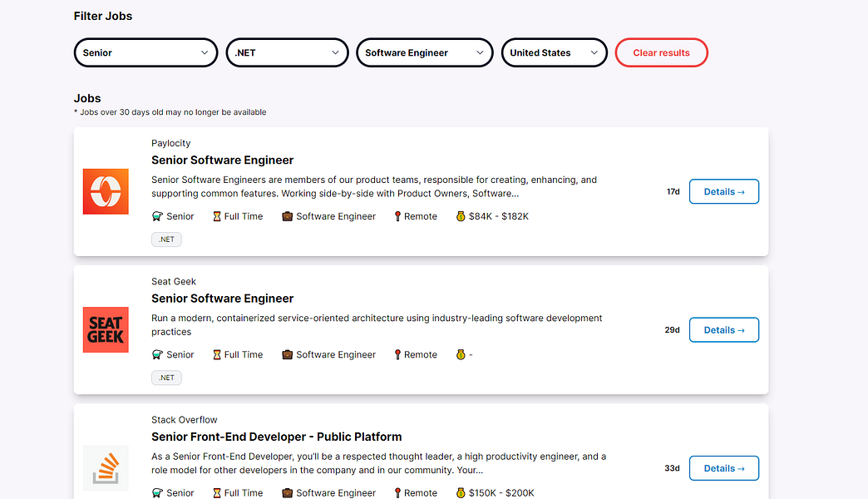Click the Clear results button
Viewport: 868px width, 499px height.
pyautogui.click(x=662, y=52)
